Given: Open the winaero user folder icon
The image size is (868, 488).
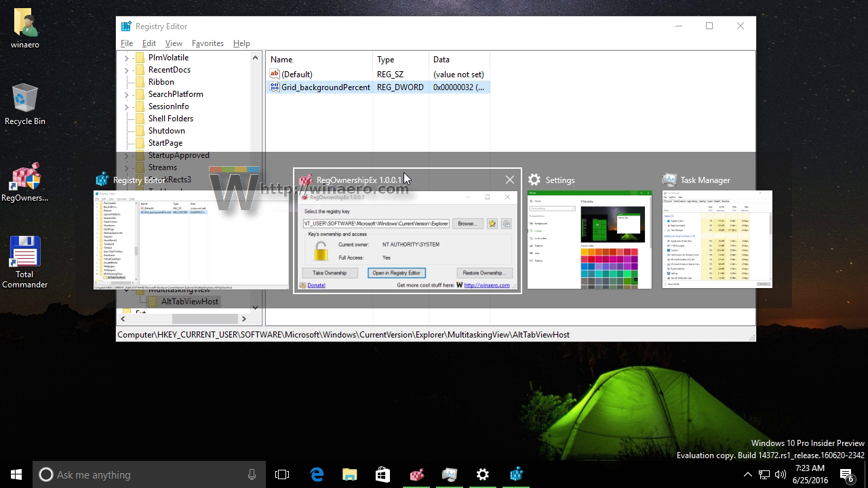Looking at the screenshot, I should (25, 28).
